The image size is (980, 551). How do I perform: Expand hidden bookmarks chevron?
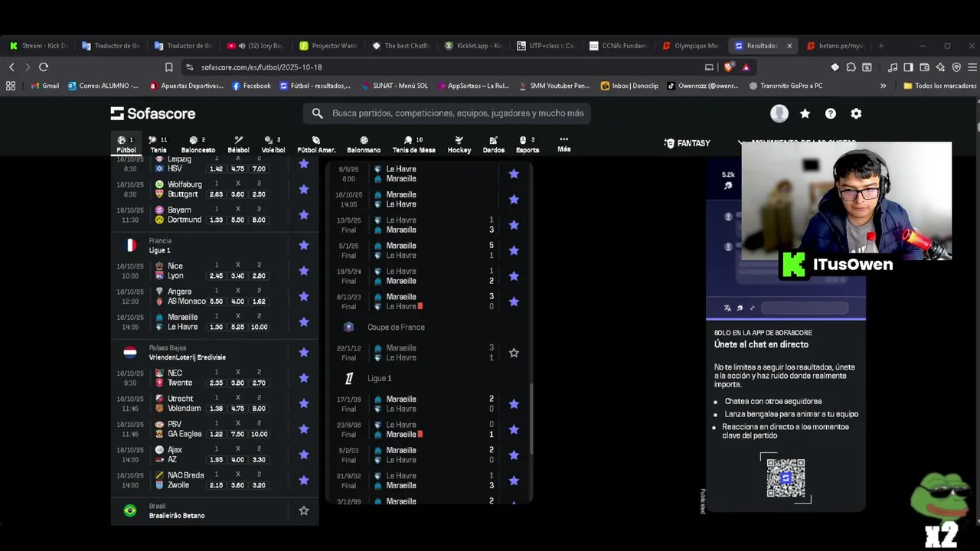coord(883,86)
